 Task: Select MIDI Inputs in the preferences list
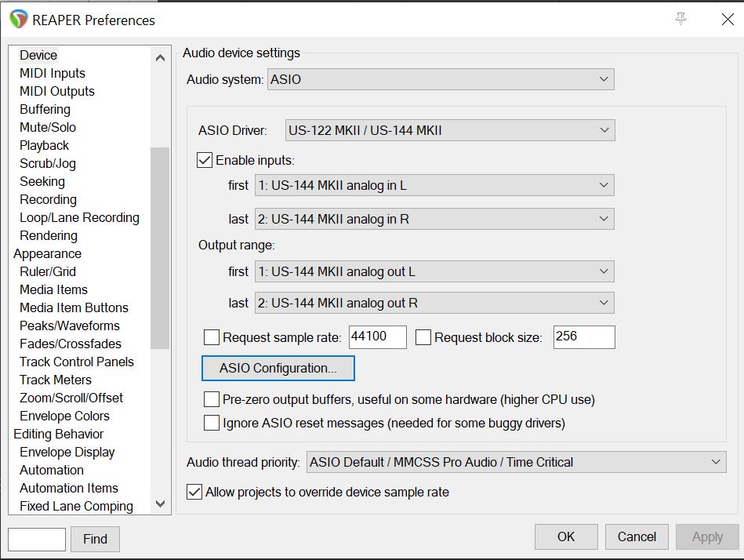[x=53, y=73]
